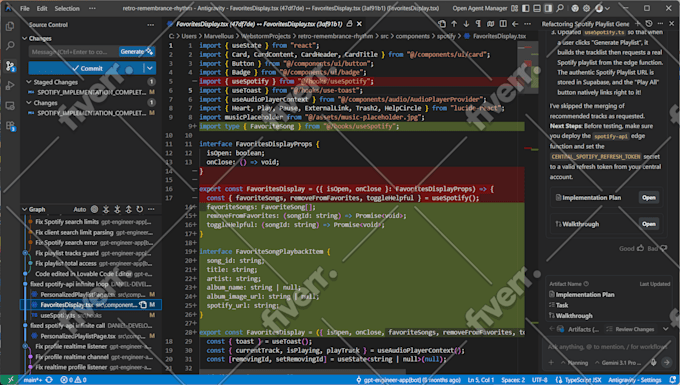This screenshot has height=385, width=680.
Task: Go to next change arrow
Action: pos(466,24)
